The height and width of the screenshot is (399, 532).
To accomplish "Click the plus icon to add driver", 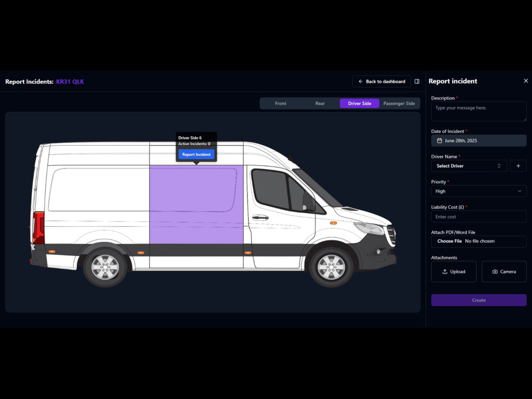I will point(518,166).
